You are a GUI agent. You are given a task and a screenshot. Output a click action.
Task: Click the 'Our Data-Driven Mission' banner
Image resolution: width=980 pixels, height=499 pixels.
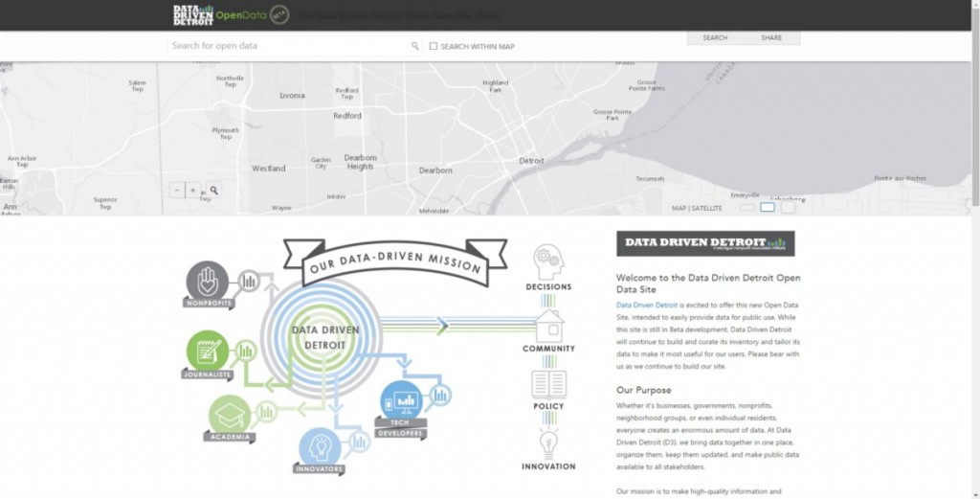[x=395, y=262]
